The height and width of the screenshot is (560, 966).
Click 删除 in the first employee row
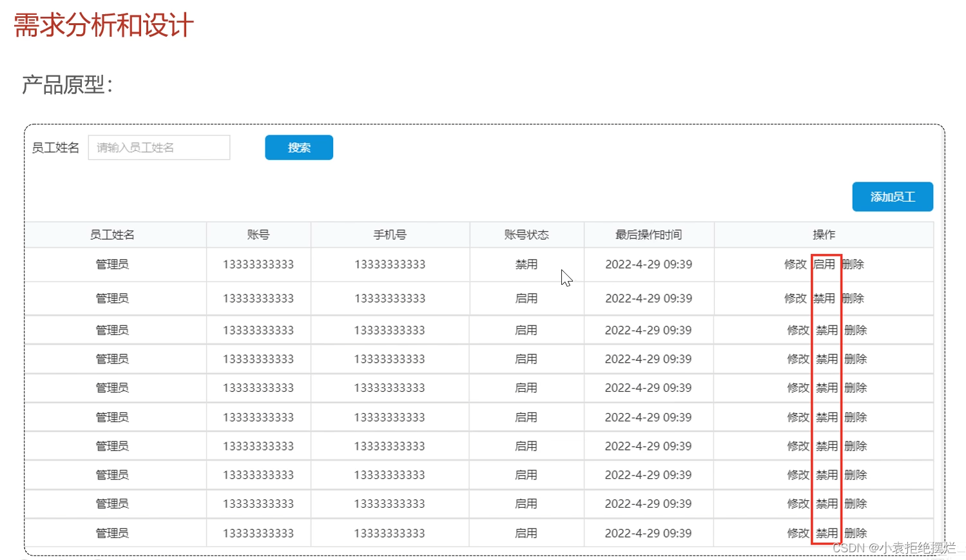[855, 264]
